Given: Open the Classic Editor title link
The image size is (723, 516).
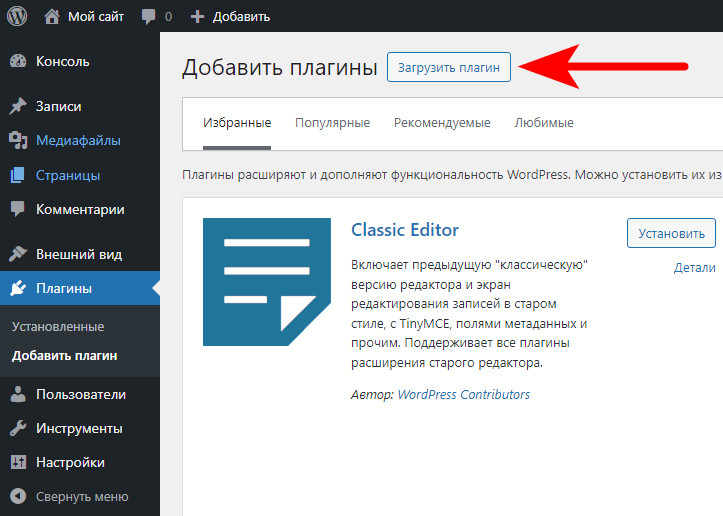Looking at the screenshot, I should click(x=405, y=230).
